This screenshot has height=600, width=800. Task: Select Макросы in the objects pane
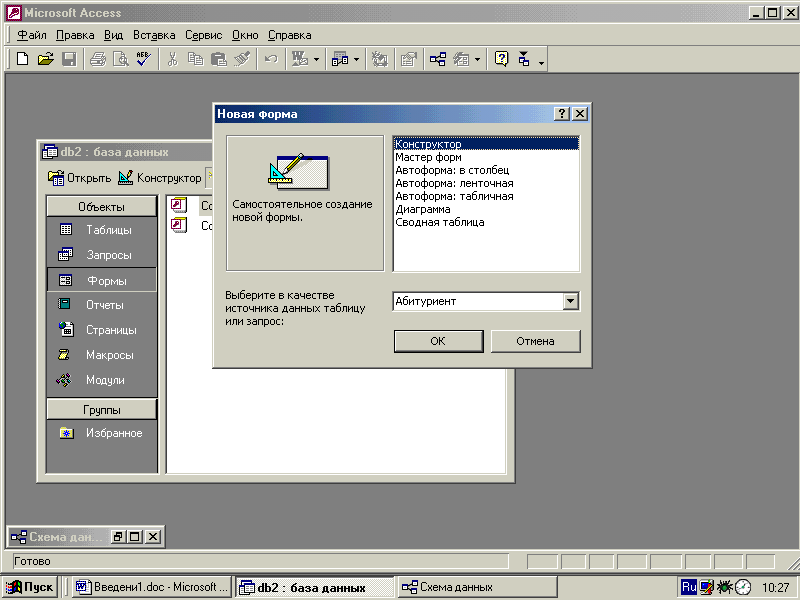pyautogui.click(x=102, y=355)
